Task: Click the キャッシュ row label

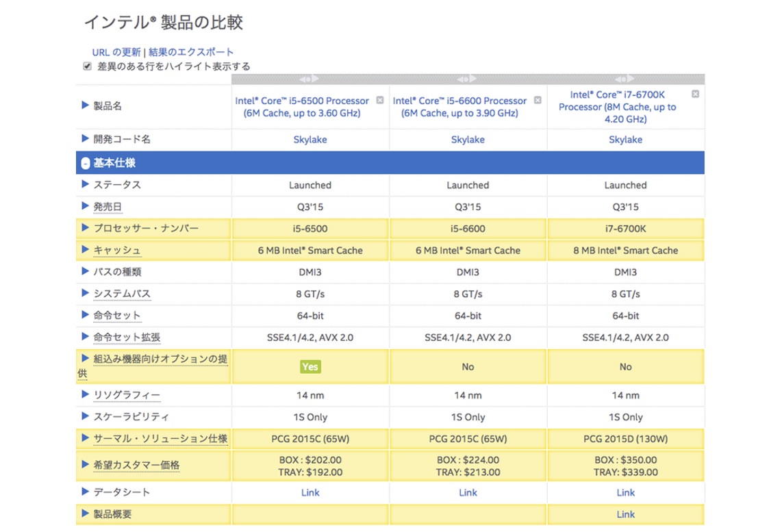Action: (117, 251)
